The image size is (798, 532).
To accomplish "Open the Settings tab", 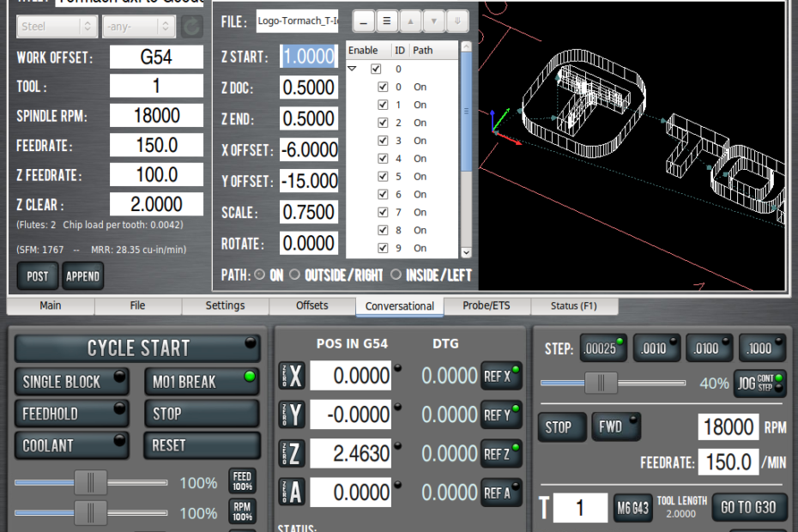I will [225, 305].
